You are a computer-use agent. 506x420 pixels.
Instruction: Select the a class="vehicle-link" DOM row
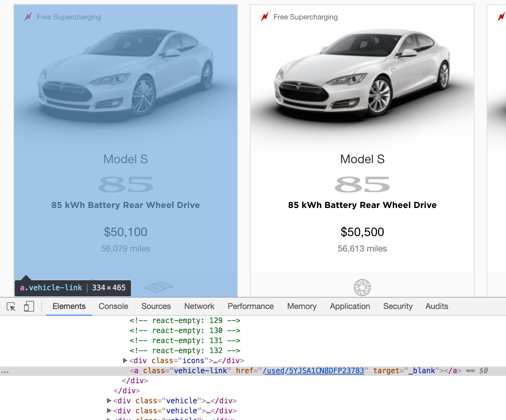253,371
